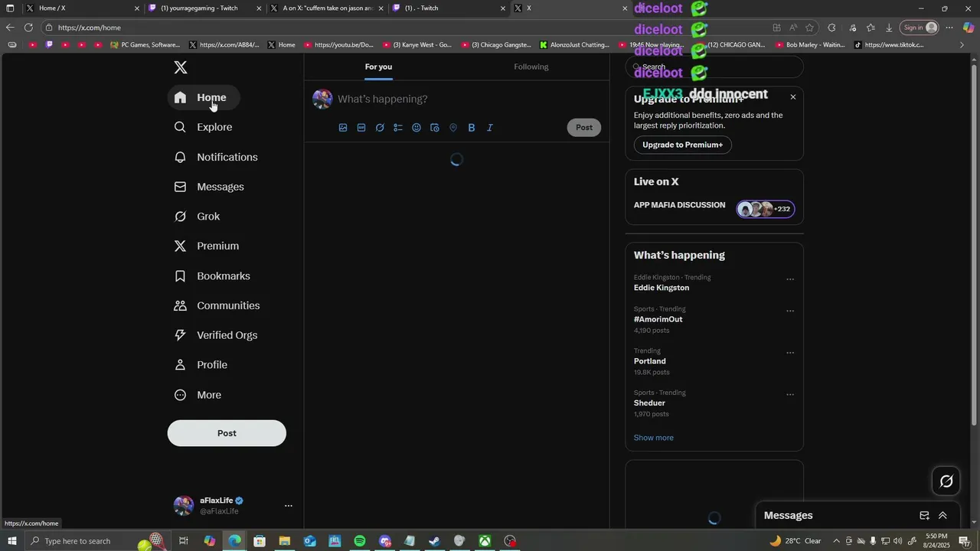
Task: Apply italic formatting in composer
Action: [490, 128]
